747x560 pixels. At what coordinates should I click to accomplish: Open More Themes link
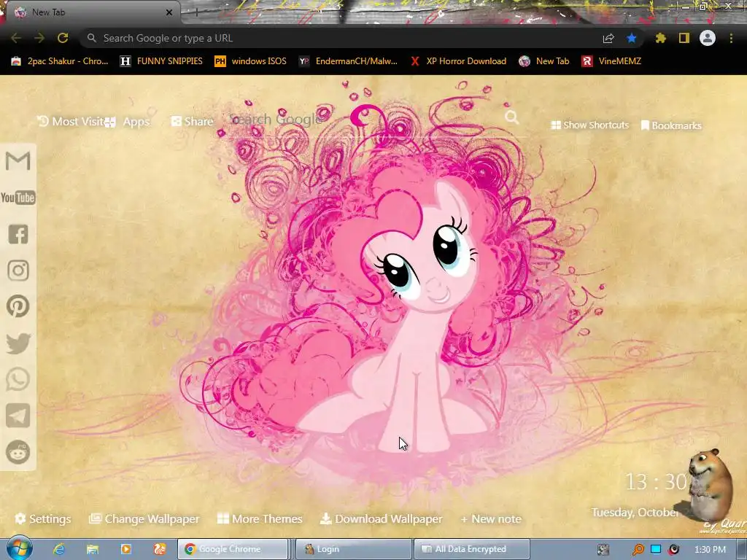[260, 519]
